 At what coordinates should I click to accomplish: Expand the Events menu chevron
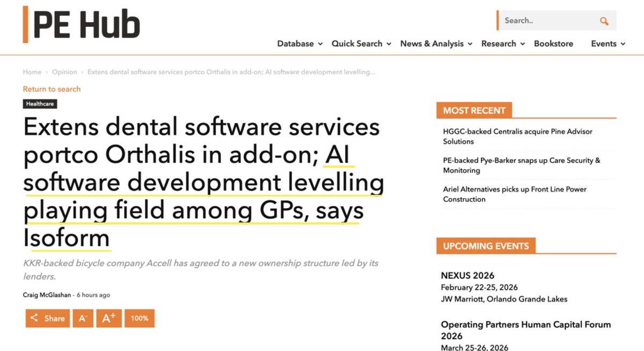coord(623,44)
